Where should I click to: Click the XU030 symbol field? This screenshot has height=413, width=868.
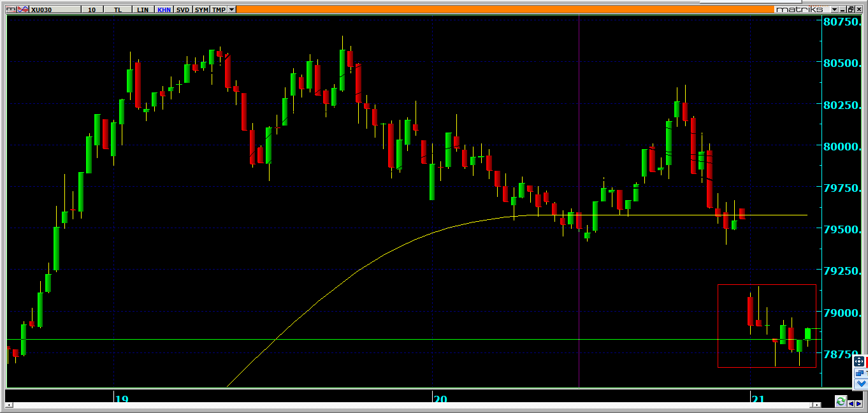[x=55, y=10]
